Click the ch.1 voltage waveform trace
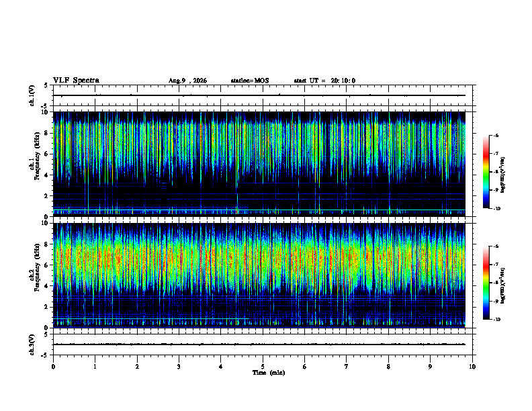This screenshot has width=532, height=411. click(x=259, y=95)
